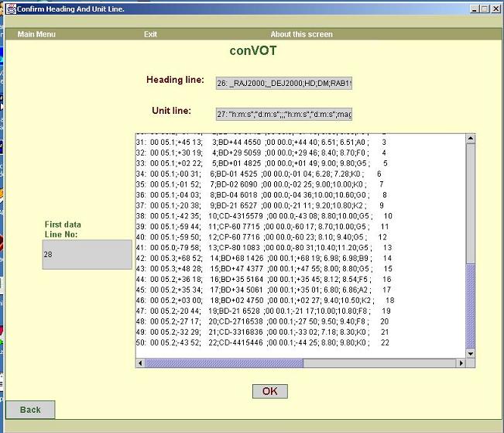Screen dimensions: 504x433
Task: Select data line 46 with BD+02 4750
Action: tap(266, 301)
